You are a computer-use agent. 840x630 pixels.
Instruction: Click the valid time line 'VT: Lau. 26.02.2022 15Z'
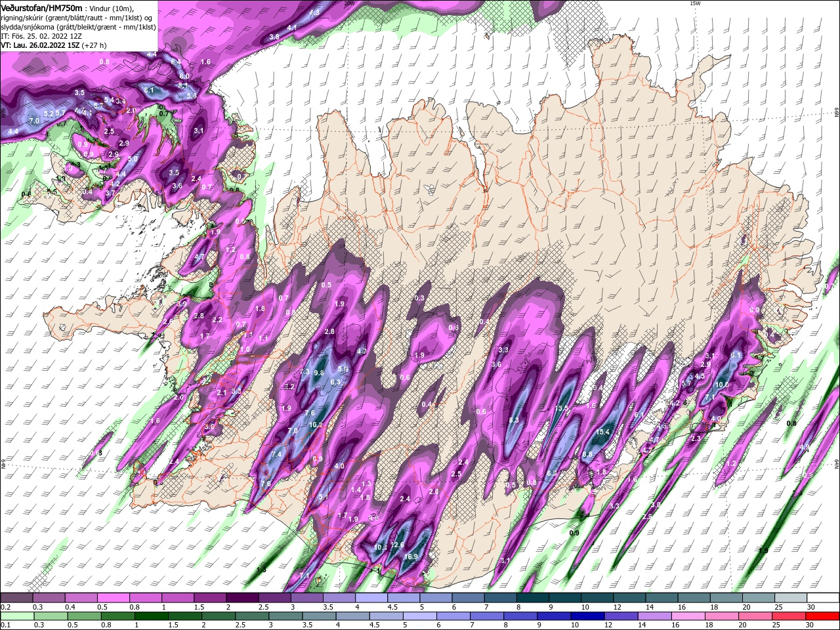(39, 45)
